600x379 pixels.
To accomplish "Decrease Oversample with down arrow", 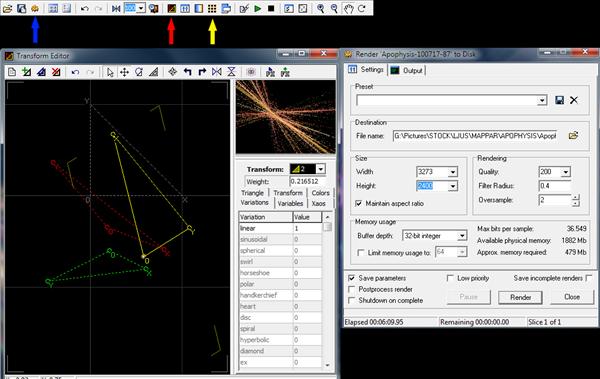I will click(576, 203).
